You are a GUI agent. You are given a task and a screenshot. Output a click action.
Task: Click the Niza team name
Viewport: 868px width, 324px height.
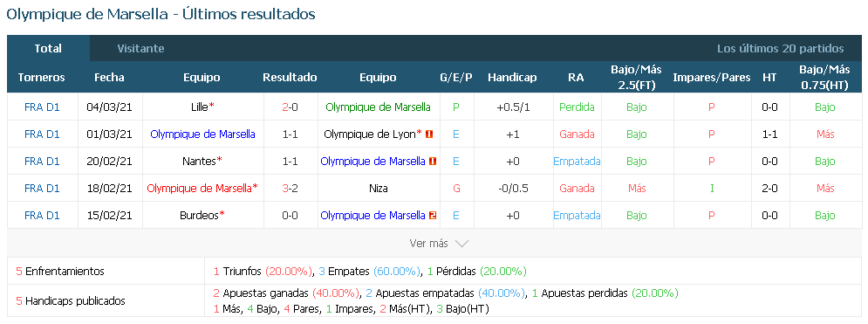click(x=378, y=189)
